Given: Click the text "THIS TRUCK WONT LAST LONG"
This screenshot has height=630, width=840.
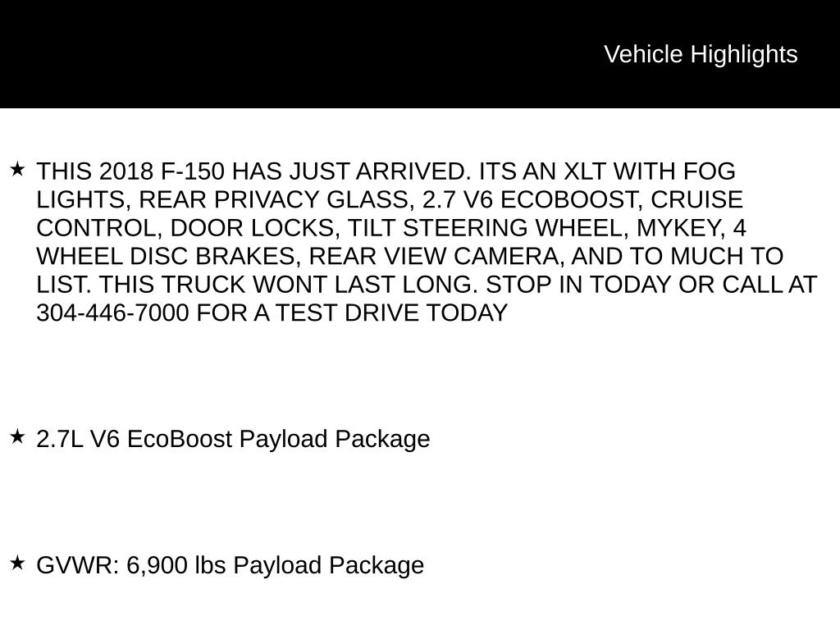Looking at the screenshot, I should click(x=289, y=285).
